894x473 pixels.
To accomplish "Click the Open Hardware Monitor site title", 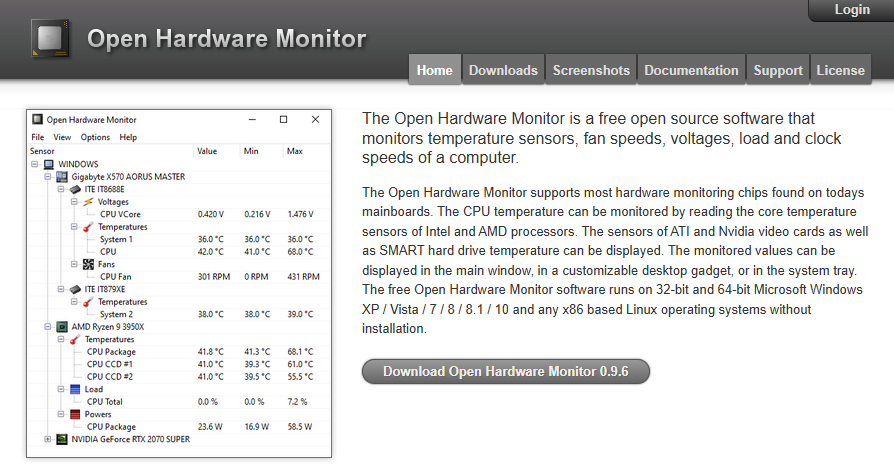I will tap(226, 39).
